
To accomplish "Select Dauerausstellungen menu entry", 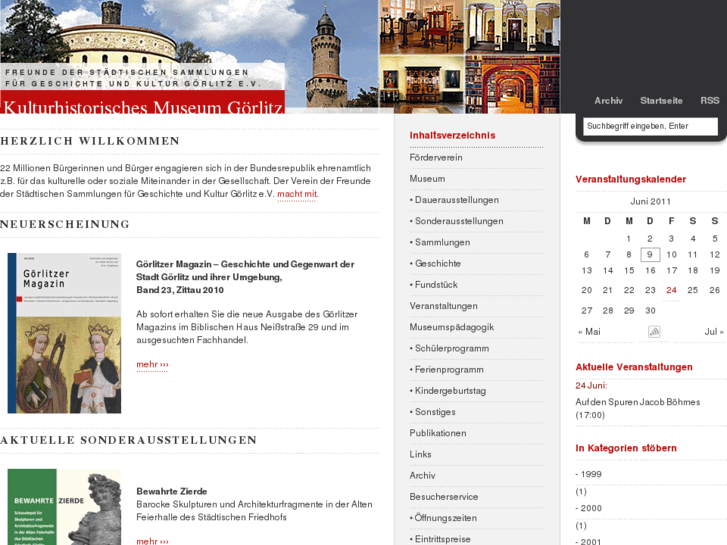I will pos(457,200).
